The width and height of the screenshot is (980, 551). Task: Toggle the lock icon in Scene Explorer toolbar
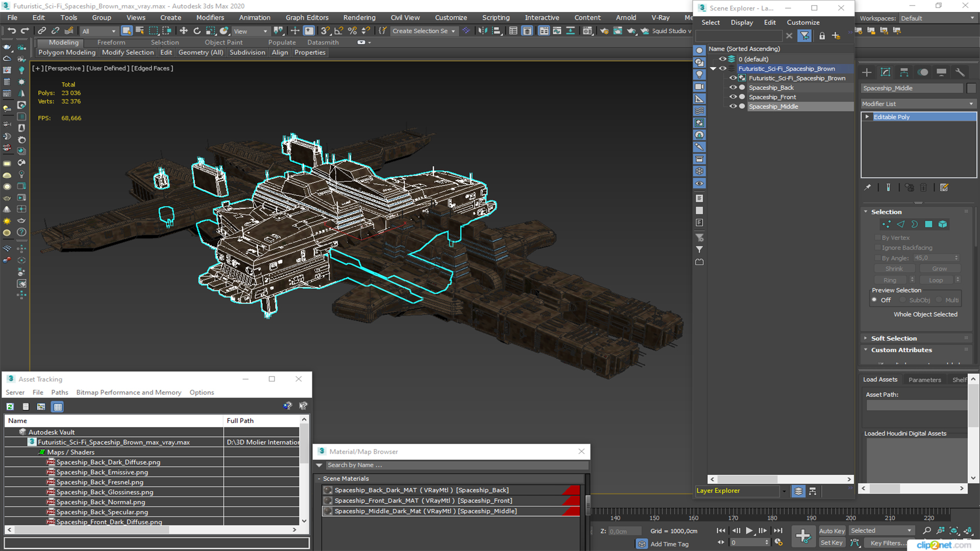(822, 36)
